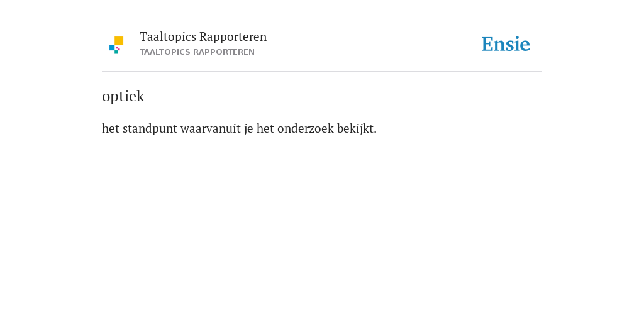This screenshot has height=322, width=644.
Task: Click the teal square in the logo
Action: tap(116, 52)
